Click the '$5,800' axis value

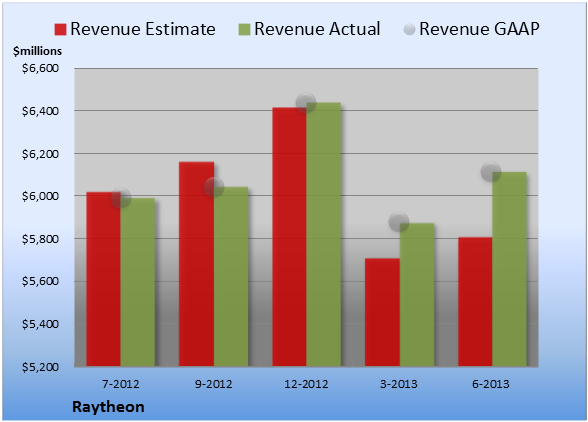[x=40, y=239]
